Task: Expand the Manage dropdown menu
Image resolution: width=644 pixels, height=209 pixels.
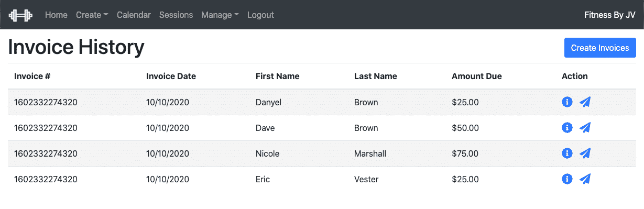Action: pos(220,15)
